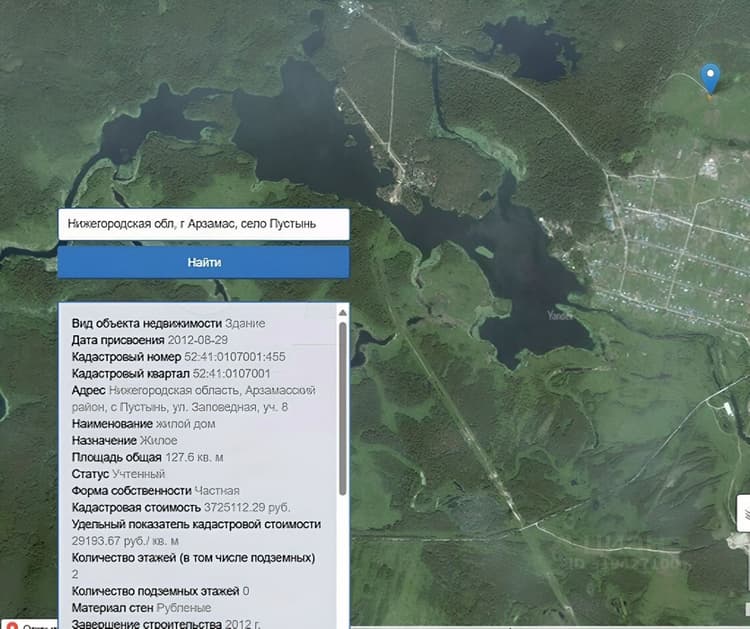Click the Вид объекта недвижимости Здание line

pyautogui.click(x=168, y=323)
